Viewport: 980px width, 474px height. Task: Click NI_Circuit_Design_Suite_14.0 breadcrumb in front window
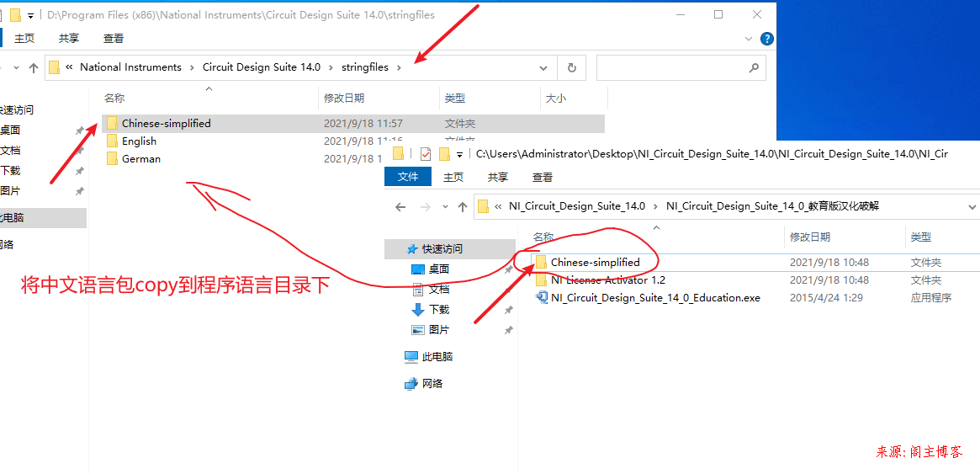577,205
